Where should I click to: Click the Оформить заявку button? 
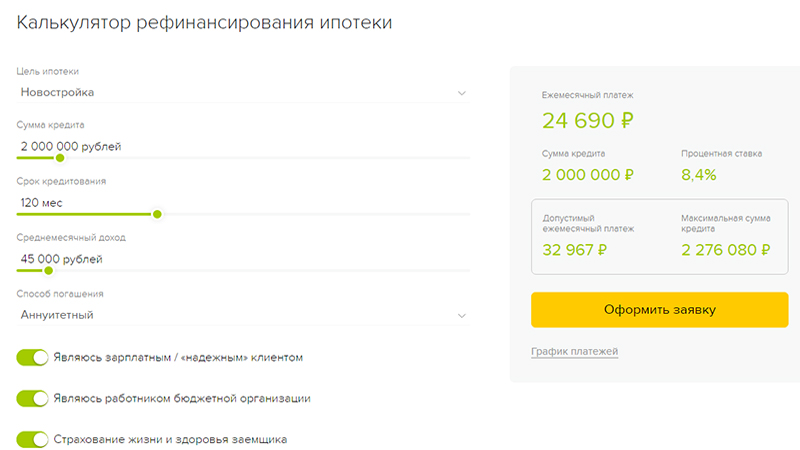click(659, 310)
